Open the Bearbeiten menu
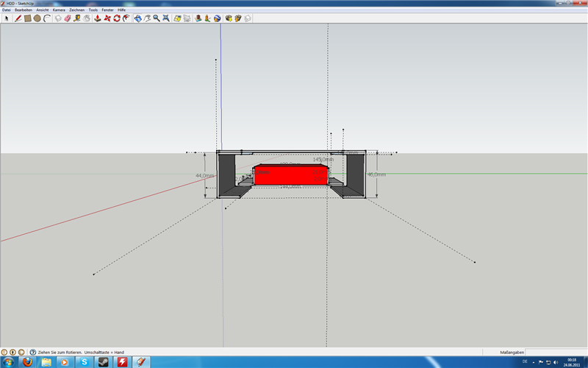This screenshot has height=368, width=588. [24, 10]
